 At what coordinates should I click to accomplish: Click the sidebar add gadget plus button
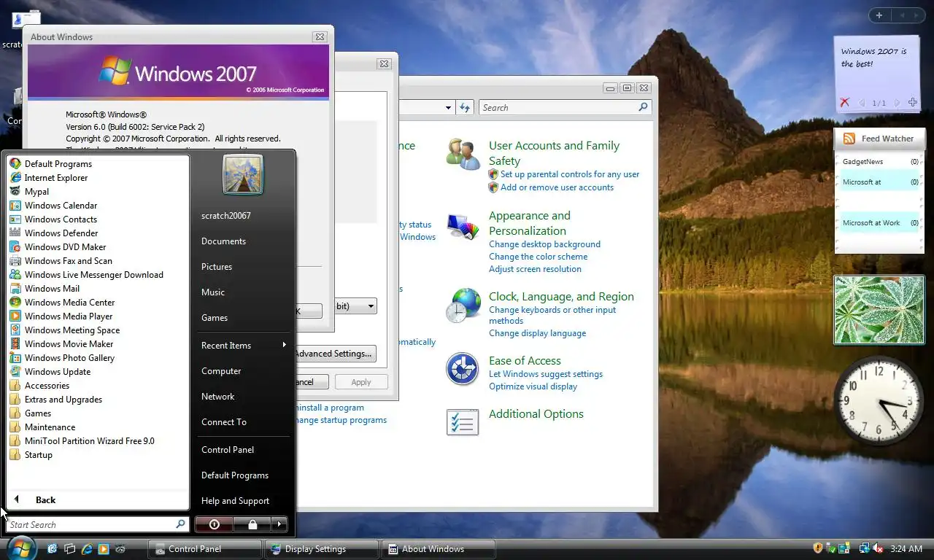[879, 15]
